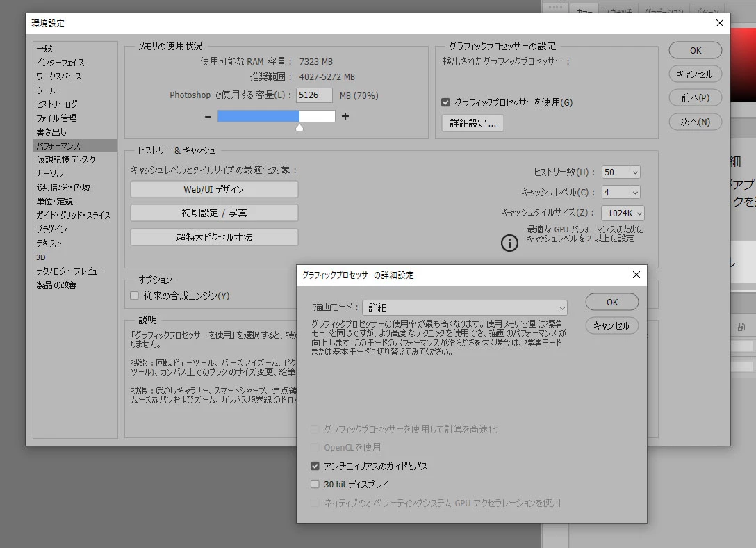Click ネイティブのオペレーティングシステム GPU アクセラレーション checkbox

[315, 503]
